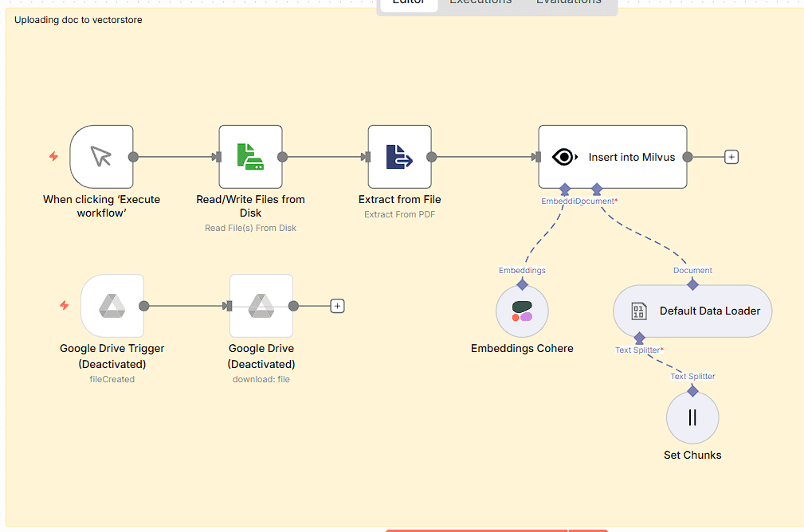Select the deactivated Google Drive Trigger node

112,306
